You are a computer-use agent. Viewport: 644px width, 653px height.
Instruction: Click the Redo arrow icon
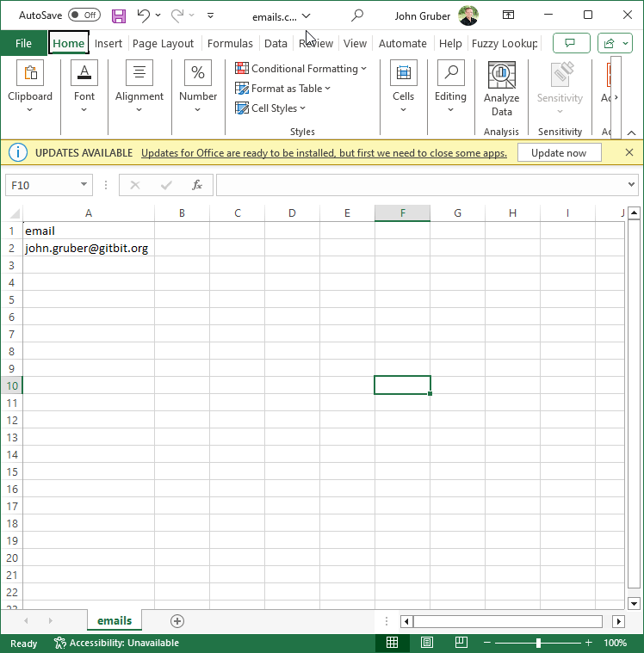coord(177,15)
